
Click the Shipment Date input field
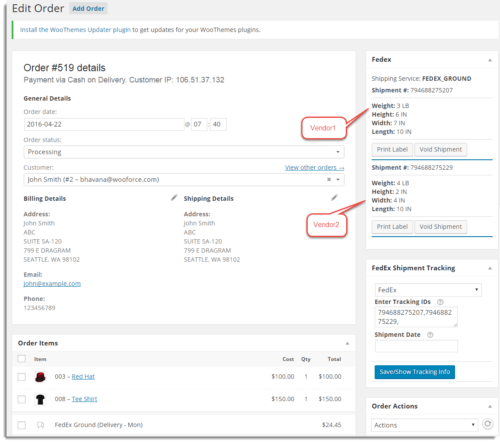[x=416, y=346]
